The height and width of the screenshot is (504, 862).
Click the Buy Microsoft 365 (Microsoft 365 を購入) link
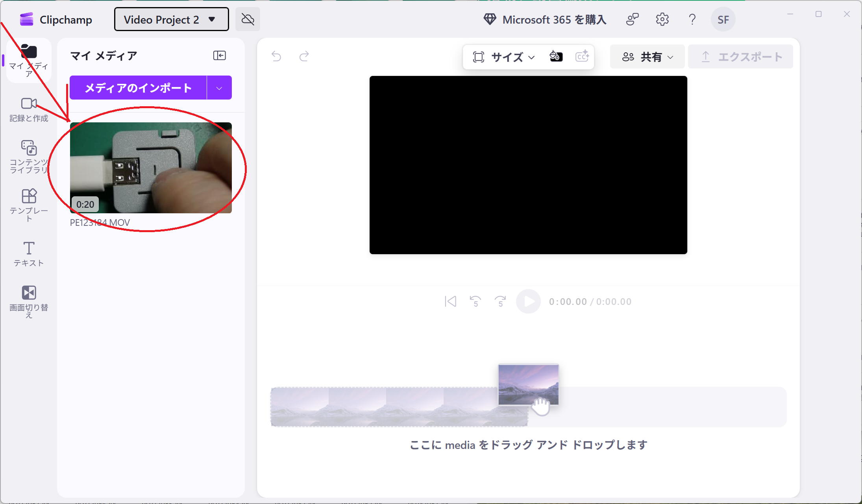tap(545, 19)
